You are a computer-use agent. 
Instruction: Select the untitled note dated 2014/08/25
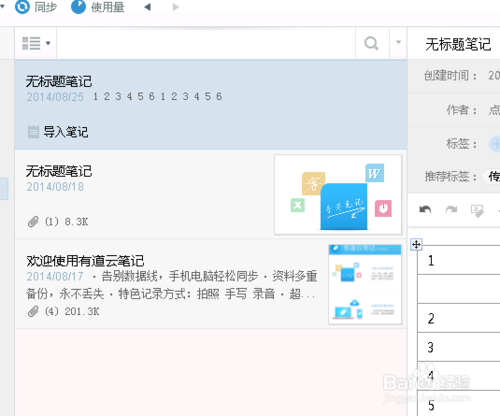pyautogui.click(x=210, y=104)
